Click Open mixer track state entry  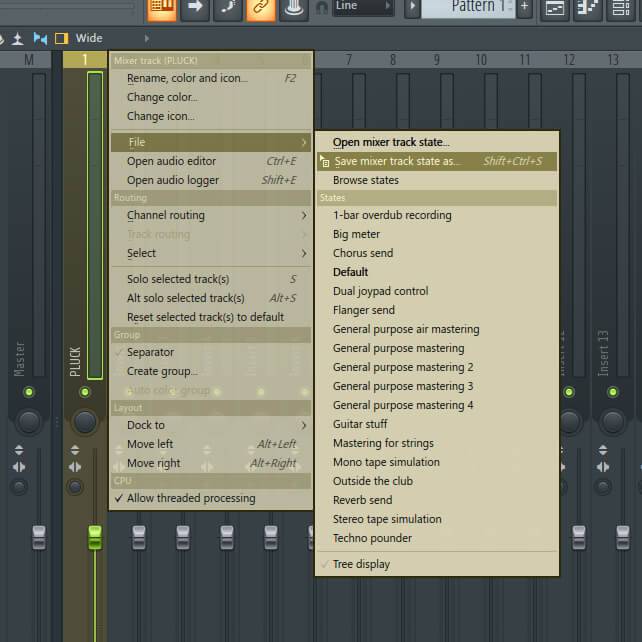(x=391, y=142)
